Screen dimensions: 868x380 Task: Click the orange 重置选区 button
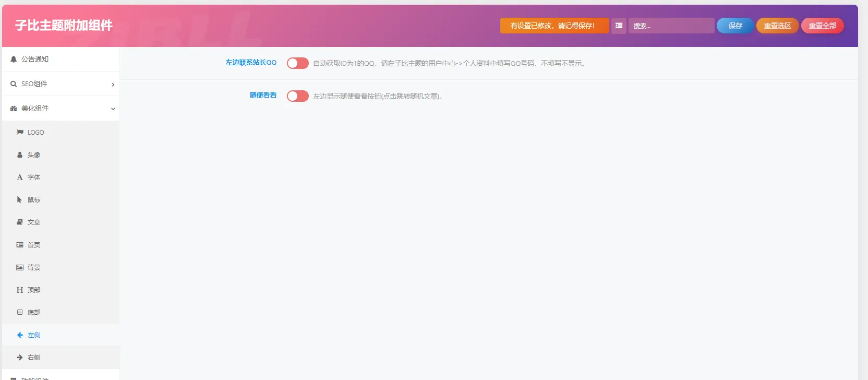[x=777, y=26]
